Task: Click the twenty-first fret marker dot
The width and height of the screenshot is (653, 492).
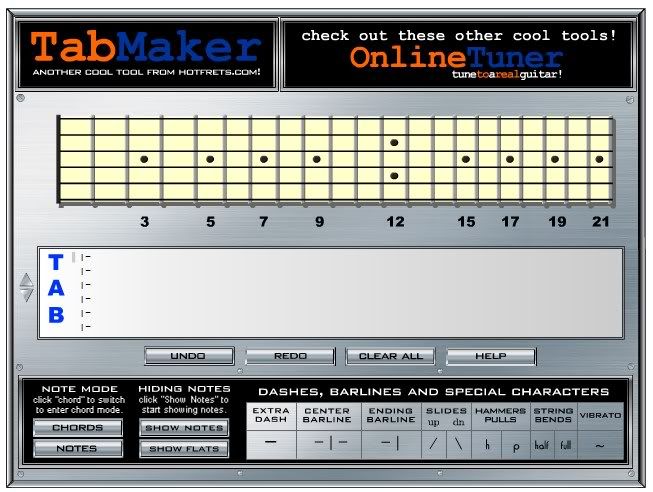Action: pyautogui.click(x=599, y=159)
